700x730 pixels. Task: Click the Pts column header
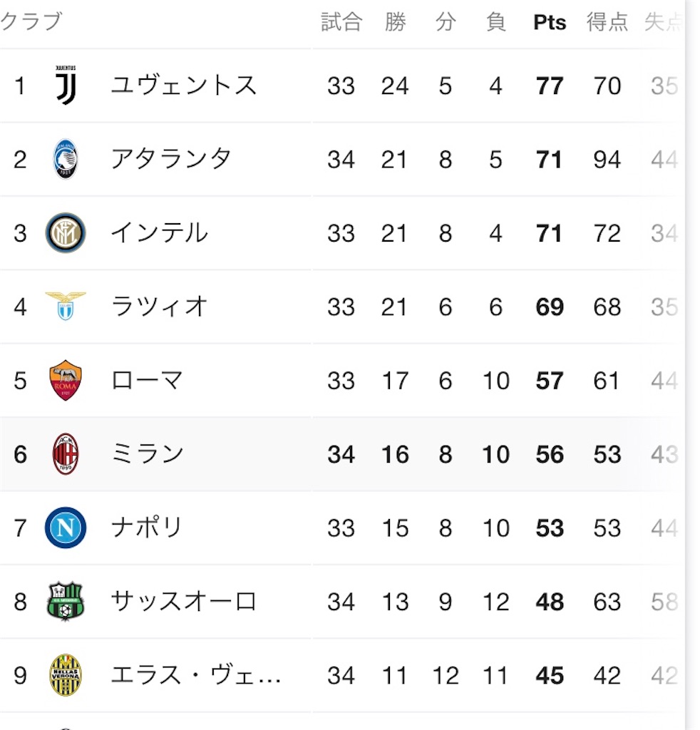pos(550,22)
